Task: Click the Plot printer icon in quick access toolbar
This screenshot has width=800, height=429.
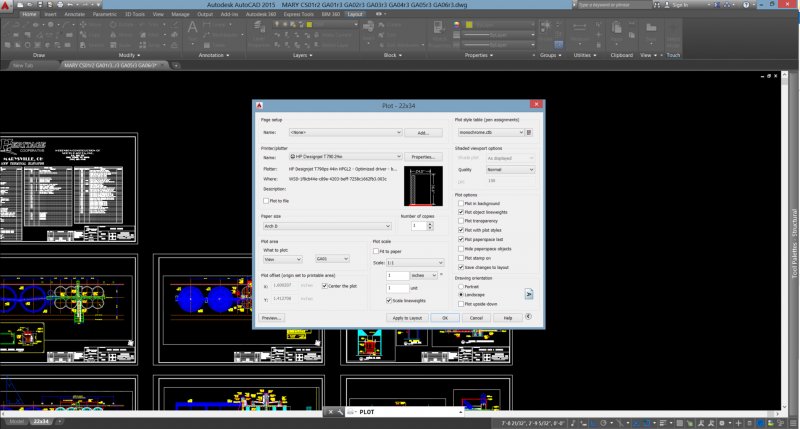Action: (60, 5)
